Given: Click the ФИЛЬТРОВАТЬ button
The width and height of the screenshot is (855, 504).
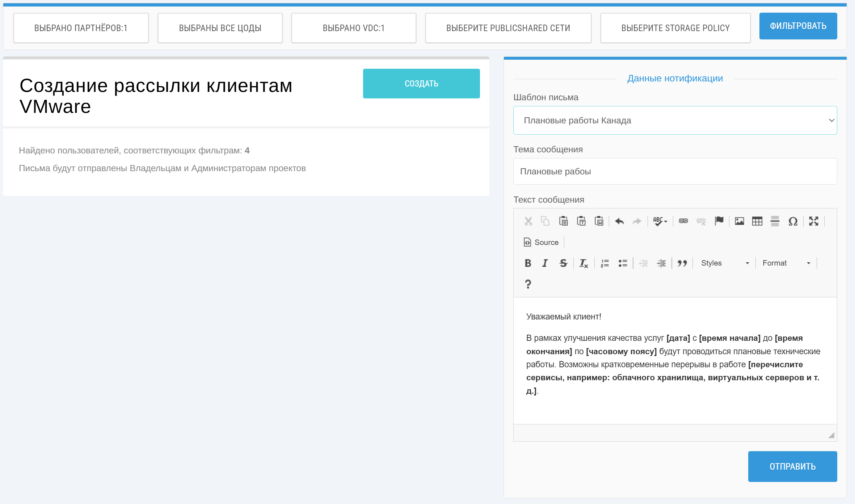Looking at the screenshot, I should pos(798,26).
